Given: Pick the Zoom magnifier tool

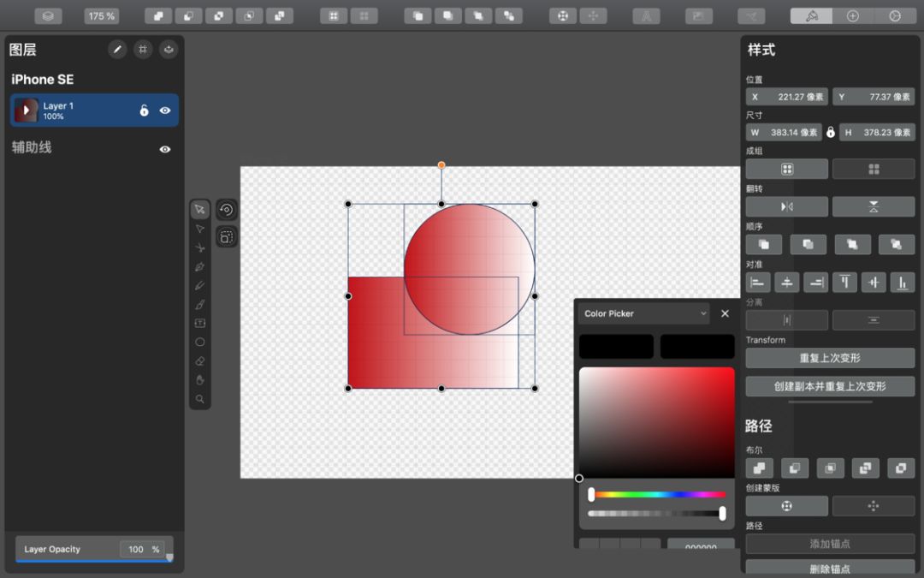Looking at the screenshot, I should [x=199, y=399].
